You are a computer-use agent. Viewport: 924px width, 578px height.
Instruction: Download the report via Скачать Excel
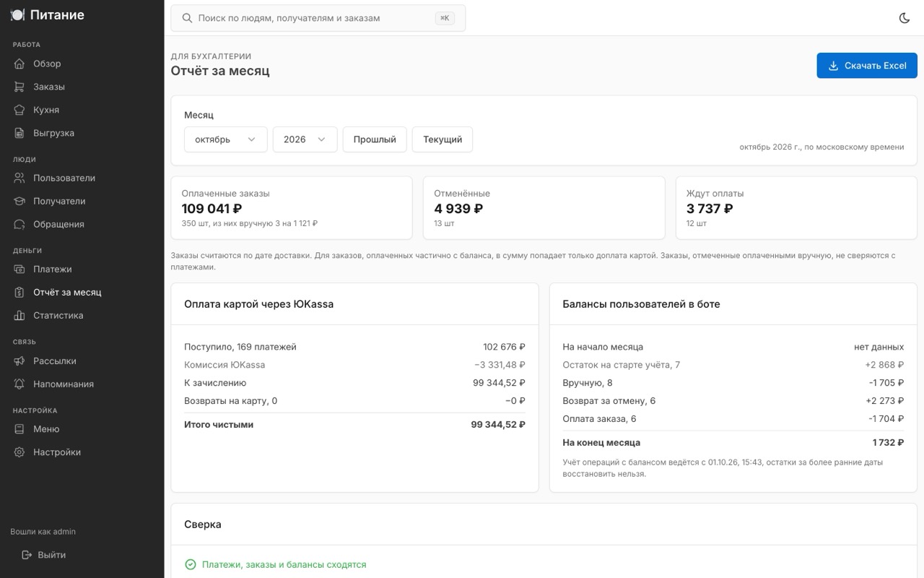867,66
